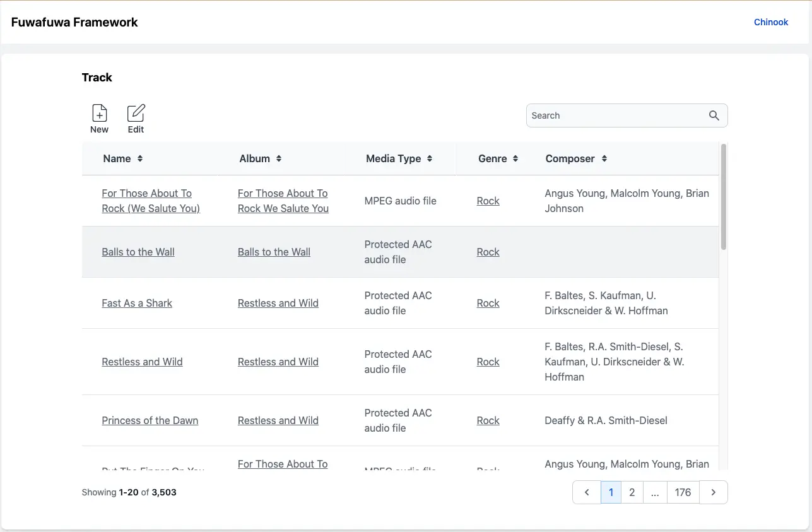Click the table vertical scrollbar
Image resolution: width=812 pixels, height=532 pixels.
tap(723, 196)
